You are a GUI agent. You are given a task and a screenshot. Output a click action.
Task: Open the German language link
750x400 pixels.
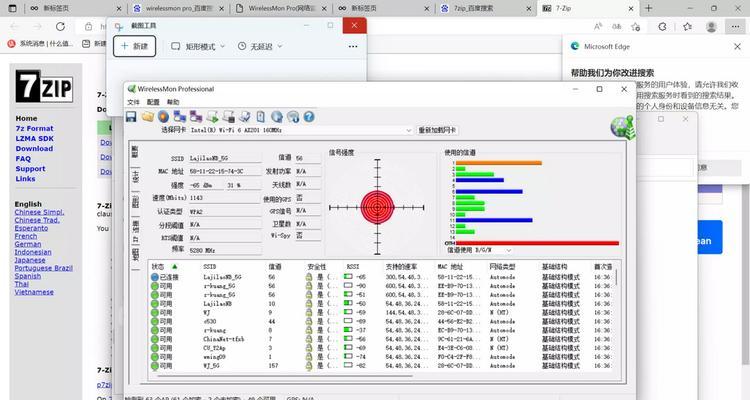click(28, 244)
